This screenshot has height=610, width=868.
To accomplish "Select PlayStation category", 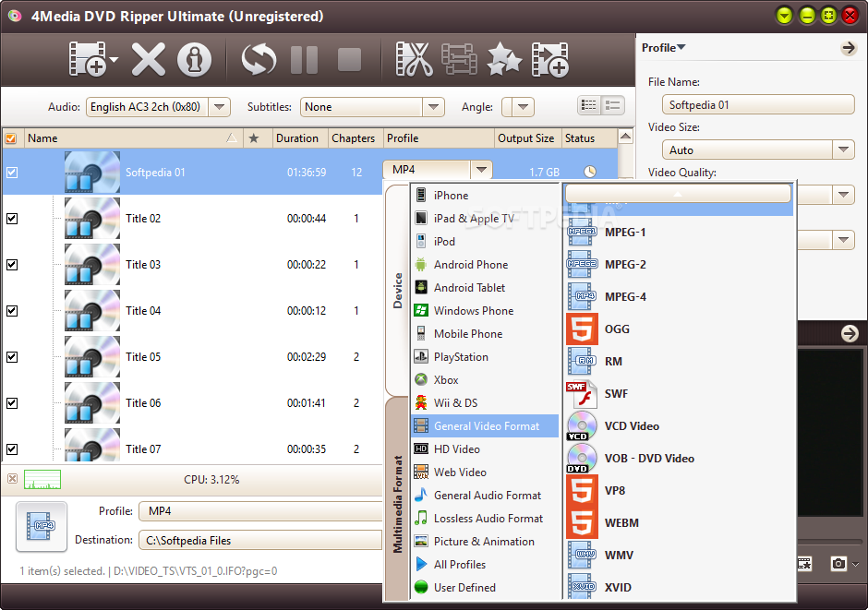I will 485,357.
